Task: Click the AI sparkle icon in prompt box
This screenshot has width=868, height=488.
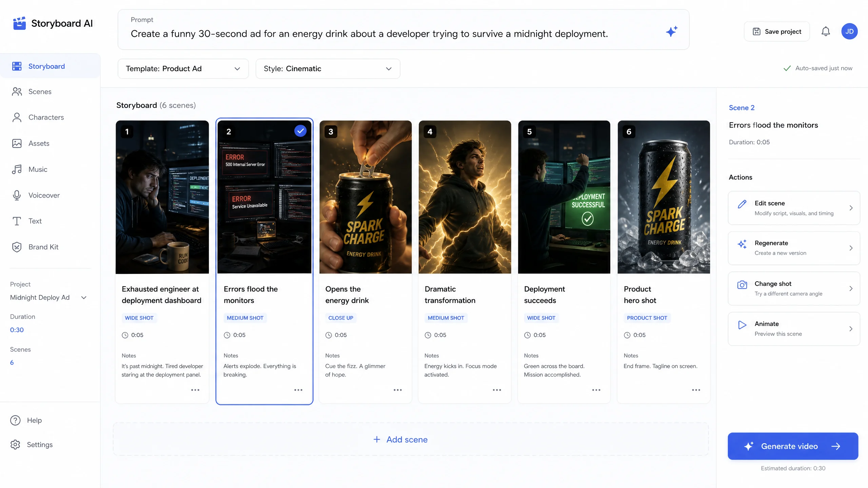Action: click(x=671, y=32)
